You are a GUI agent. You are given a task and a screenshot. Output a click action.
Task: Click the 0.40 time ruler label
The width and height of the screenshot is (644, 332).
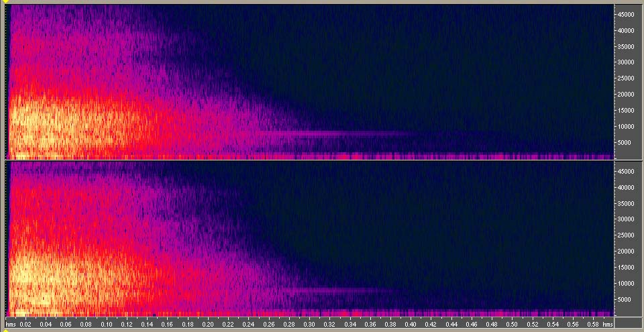click(411, 324)
